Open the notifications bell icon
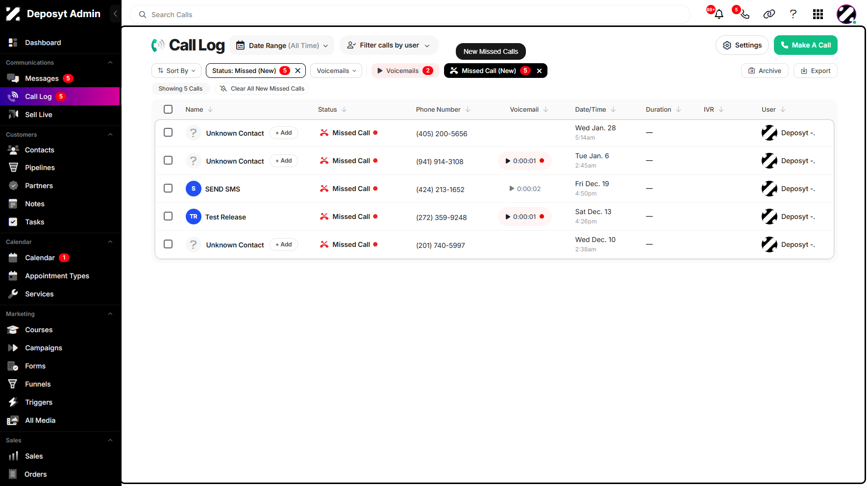The image size is (868, 486). [x=719, y=14]
